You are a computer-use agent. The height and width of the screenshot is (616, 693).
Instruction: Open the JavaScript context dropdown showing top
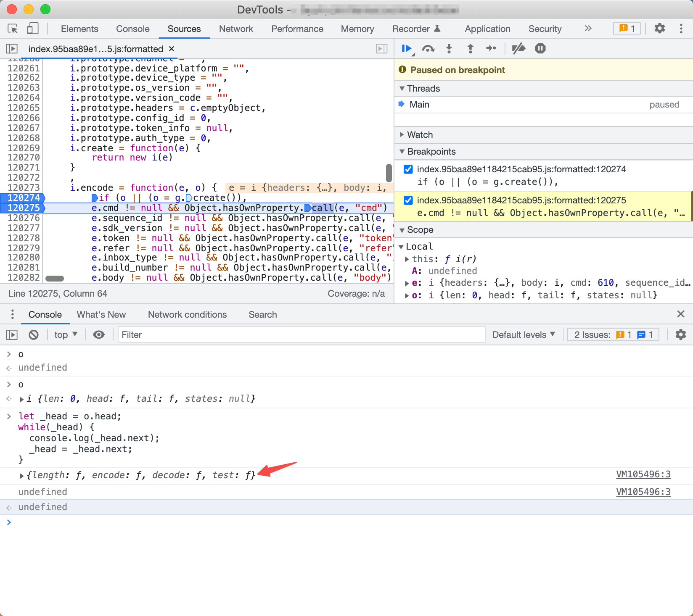point(65,334)
